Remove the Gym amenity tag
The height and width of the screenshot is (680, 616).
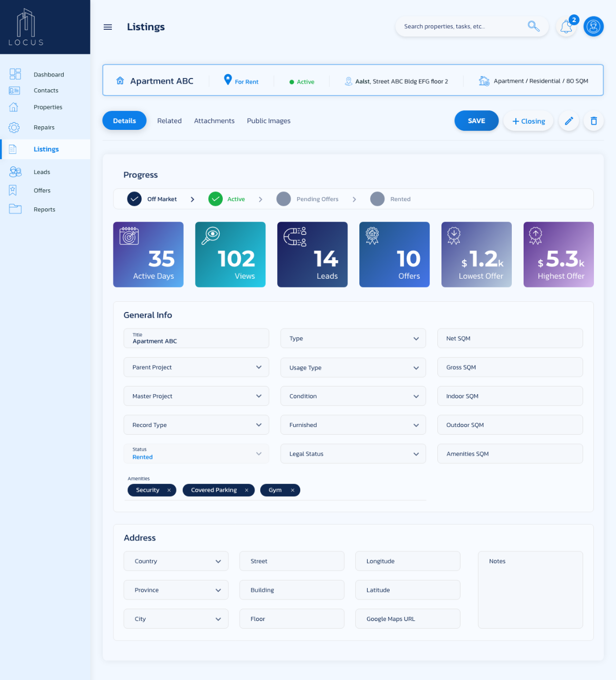[293, 490]
